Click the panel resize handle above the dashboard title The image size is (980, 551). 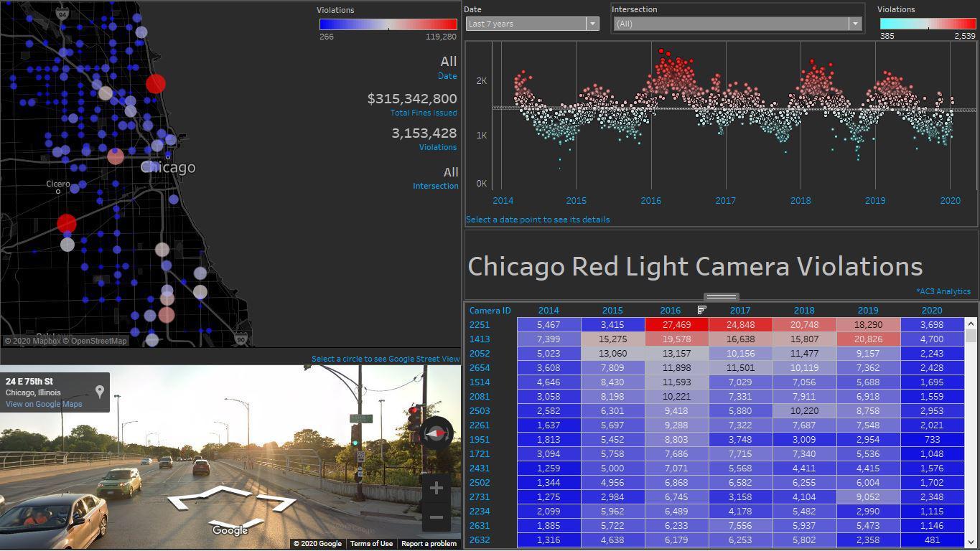click(x=720, y=296)
